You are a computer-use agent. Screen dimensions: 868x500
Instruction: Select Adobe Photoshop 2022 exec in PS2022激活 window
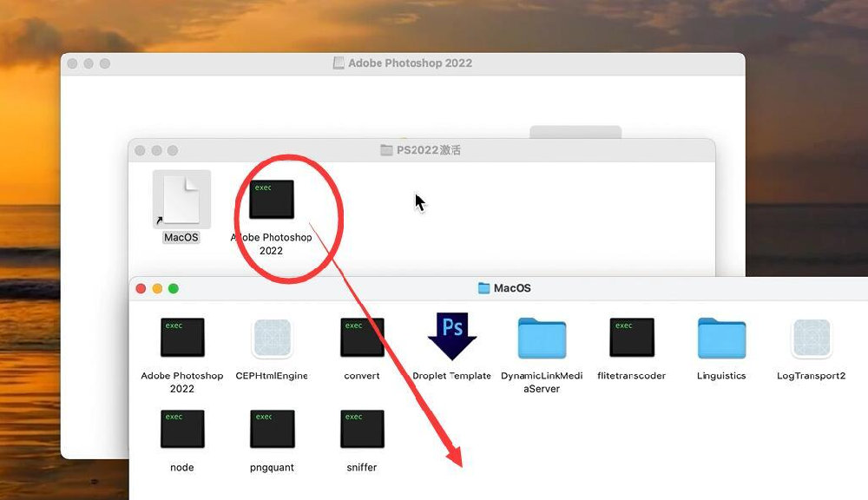point(271,199)
